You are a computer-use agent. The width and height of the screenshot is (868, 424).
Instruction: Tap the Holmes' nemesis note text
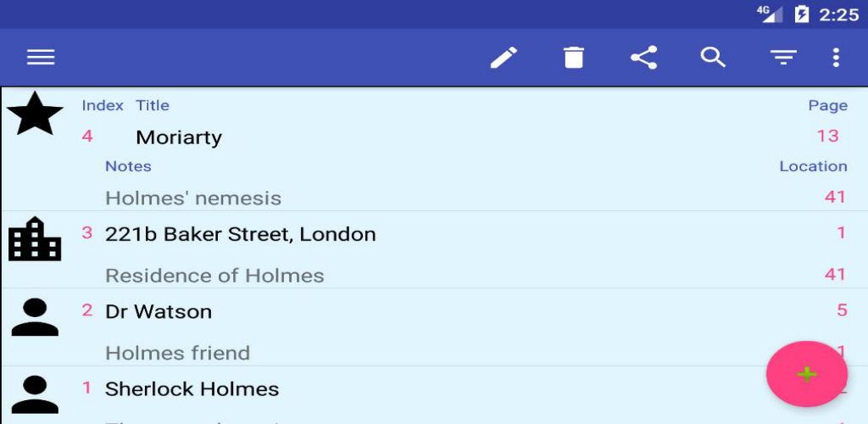coord(193,198)
